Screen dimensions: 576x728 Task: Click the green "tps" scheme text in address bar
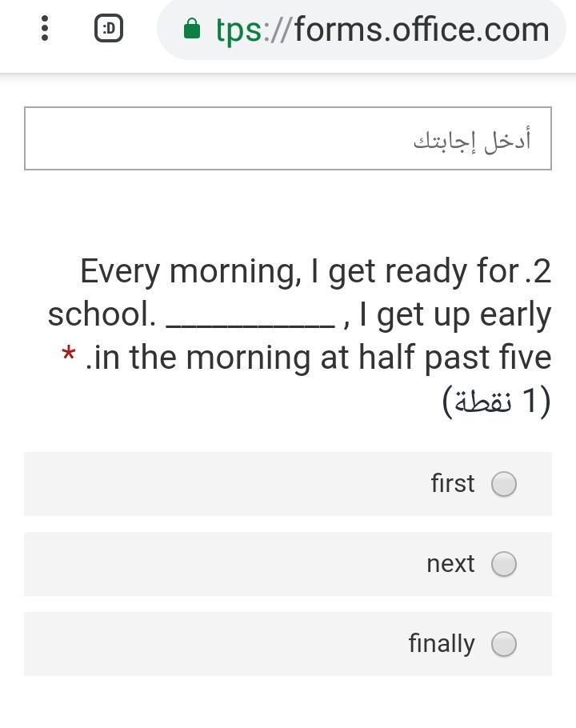238,30
